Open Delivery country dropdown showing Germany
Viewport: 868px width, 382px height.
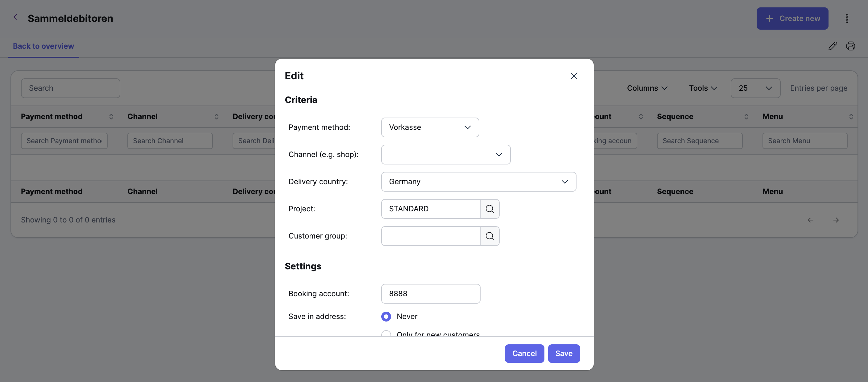pos(478,182)
